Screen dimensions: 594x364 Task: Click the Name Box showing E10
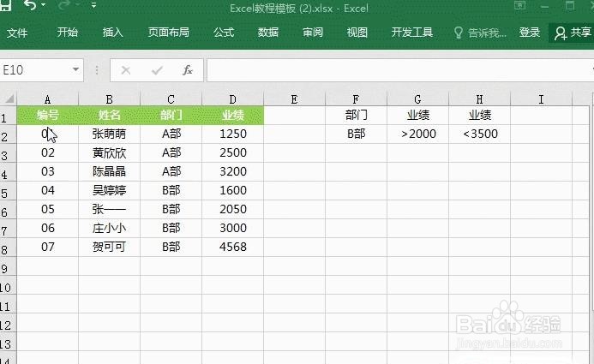click(x=35, y=70)
